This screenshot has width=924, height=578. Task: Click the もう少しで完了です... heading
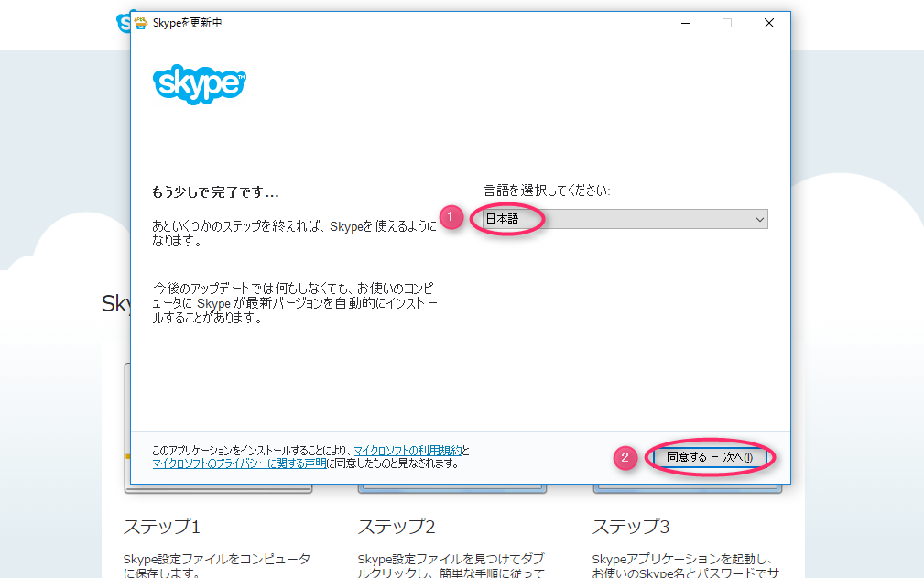(215, 192)
